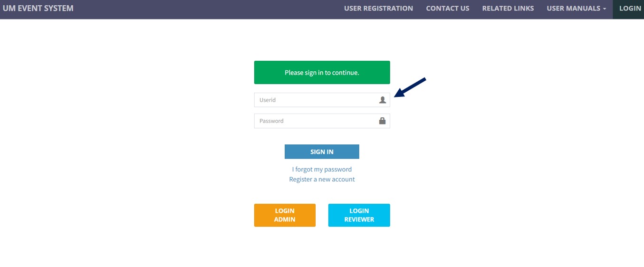Screen dimensions: 644x267
Task: Select the Login item in top navigation
Action: [x=630, y=9]
